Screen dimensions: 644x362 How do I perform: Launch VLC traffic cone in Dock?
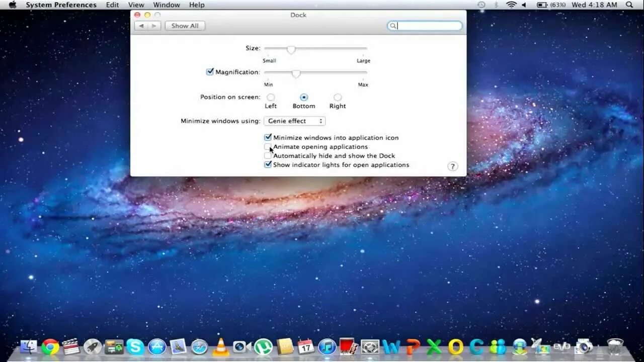pyautogui.click(x=221, y=347)
